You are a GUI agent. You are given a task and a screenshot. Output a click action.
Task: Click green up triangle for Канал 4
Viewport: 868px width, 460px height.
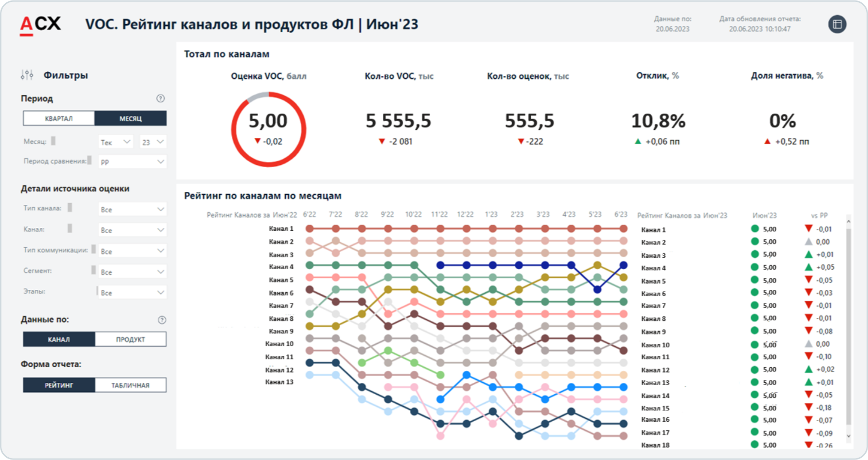(809, 267)
